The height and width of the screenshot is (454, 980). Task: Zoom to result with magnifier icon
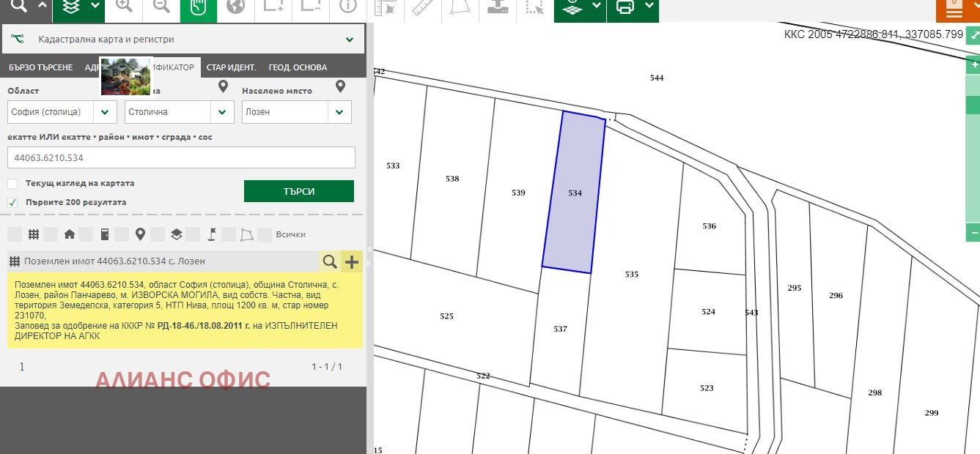330,261
